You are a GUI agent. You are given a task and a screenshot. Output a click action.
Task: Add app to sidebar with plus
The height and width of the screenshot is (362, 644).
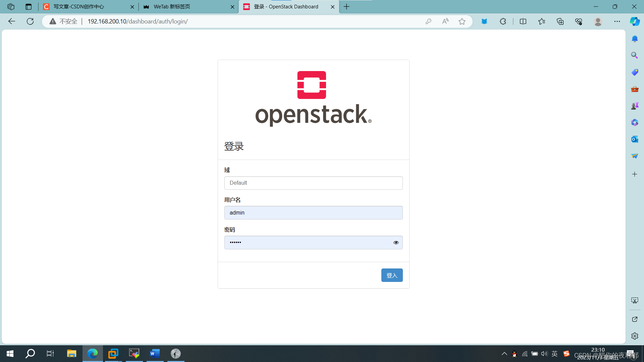pyautogui.click(x=635, y=174)
